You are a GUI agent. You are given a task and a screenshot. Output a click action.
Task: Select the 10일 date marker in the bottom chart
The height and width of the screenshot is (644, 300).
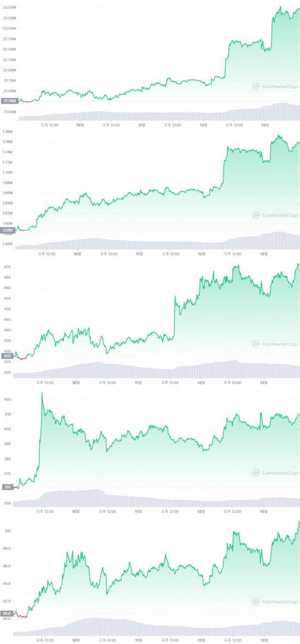point(75,640)
